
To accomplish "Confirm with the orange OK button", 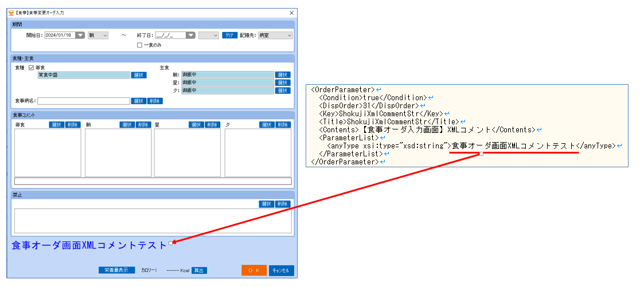I will tap(254, 270).
